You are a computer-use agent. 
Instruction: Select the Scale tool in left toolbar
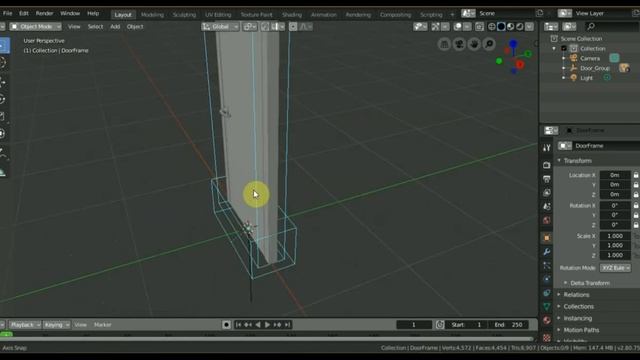click(2, 116)
